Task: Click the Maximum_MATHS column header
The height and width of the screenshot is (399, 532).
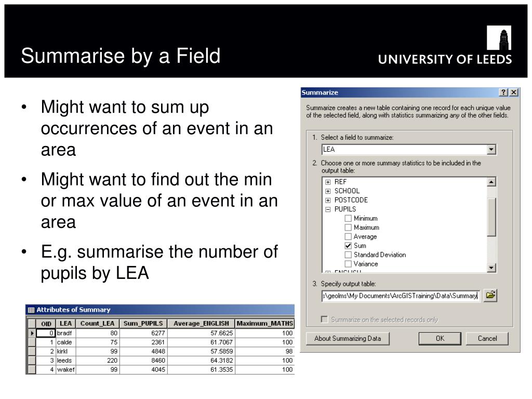Action: coord(264,324)
